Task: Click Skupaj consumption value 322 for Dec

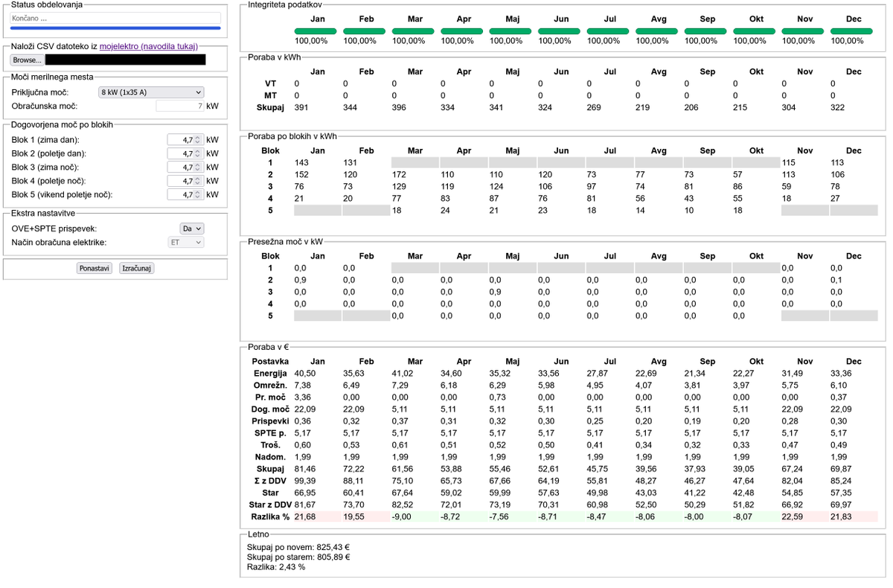Action: point(838,108)
